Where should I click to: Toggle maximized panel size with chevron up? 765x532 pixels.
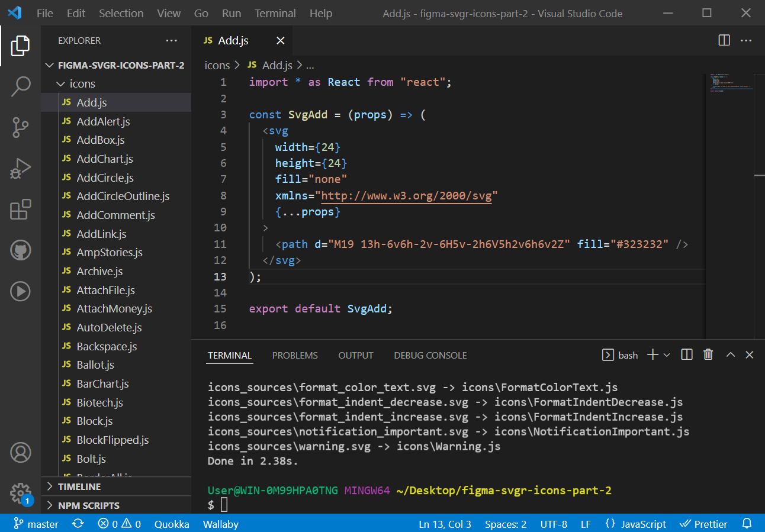click(x=730, y=355)
